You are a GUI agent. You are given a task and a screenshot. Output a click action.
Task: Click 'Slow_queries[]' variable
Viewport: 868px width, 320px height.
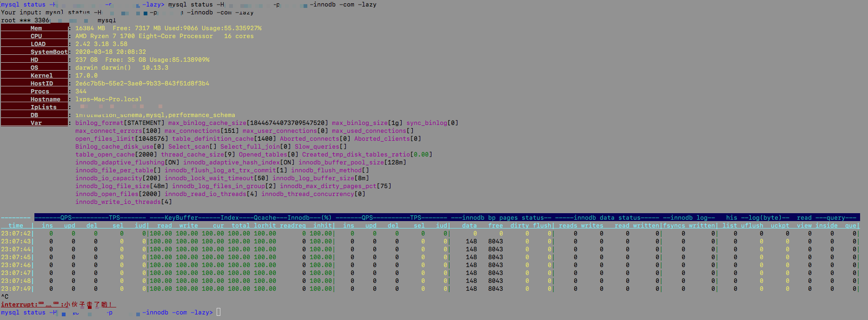coord(321,147)
